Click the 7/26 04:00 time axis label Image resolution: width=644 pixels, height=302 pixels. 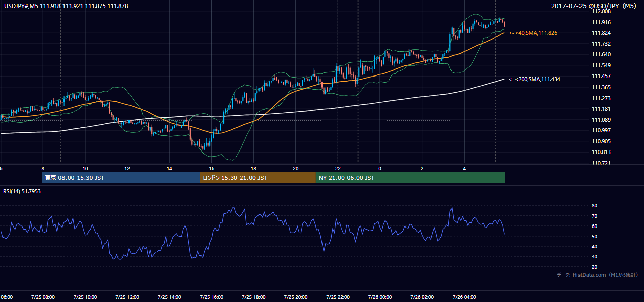(465, 297)
